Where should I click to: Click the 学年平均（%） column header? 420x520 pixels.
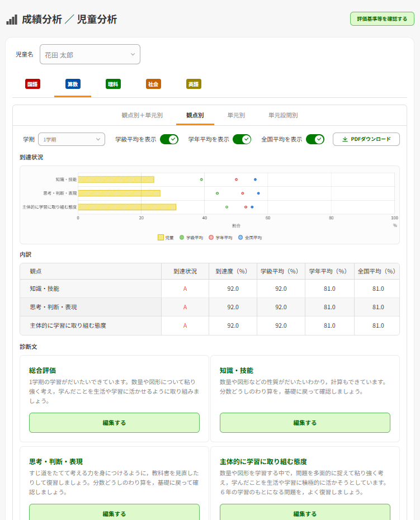click(329, 271)
